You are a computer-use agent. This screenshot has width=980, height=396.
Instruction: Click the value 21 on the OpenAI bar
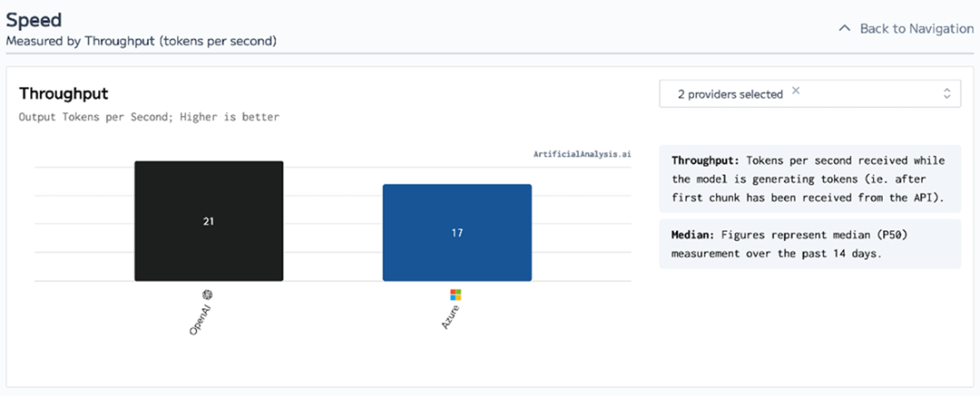(208, 221)
